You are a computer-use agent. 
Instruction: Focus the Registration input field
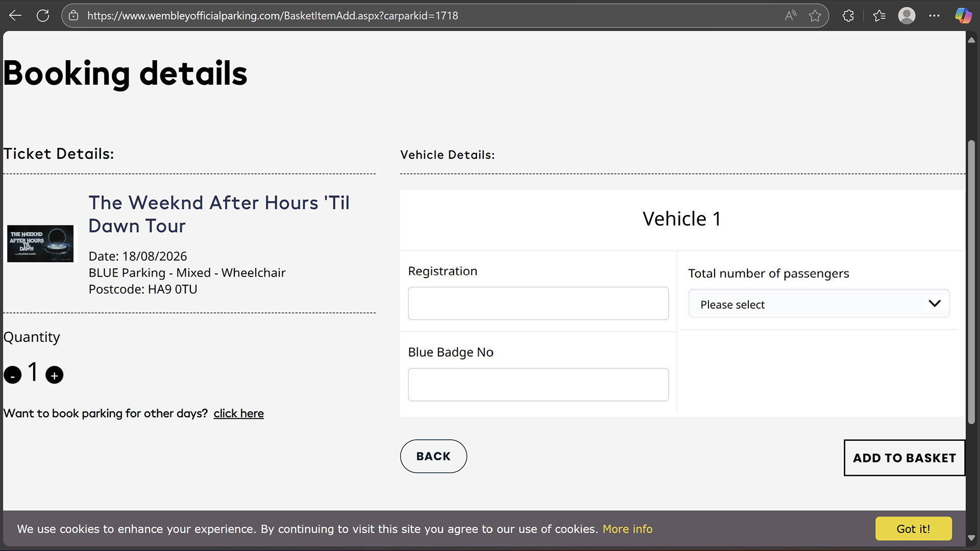click(538, 304)
